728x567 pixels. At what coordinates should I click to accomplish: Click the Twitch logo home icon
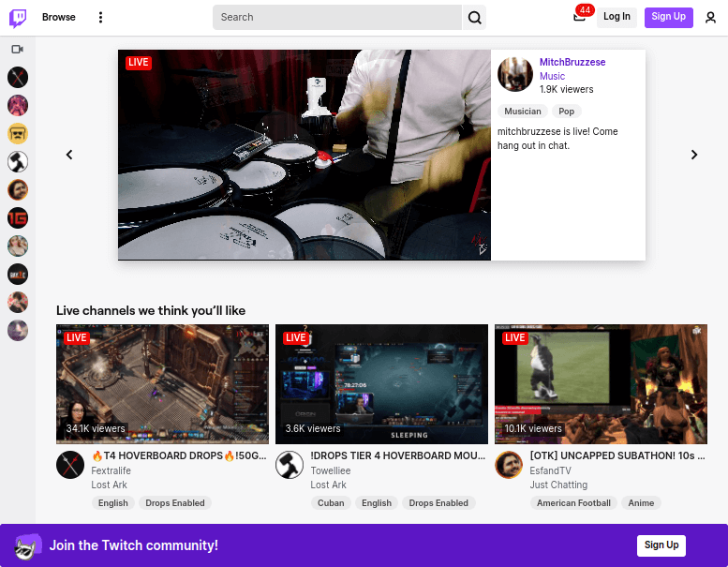coord(18,18)
